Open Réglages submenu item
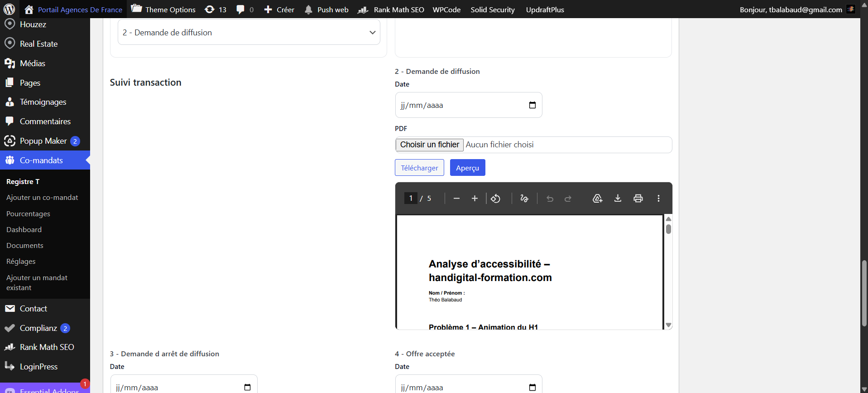868x393 pixels. pos(21,262)
